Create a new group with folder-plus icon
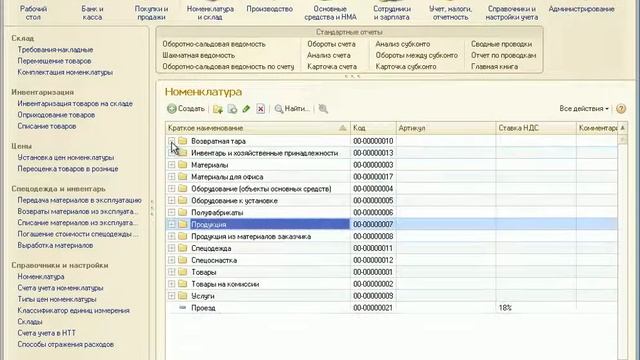640x360 pixels. click(218, 109)
